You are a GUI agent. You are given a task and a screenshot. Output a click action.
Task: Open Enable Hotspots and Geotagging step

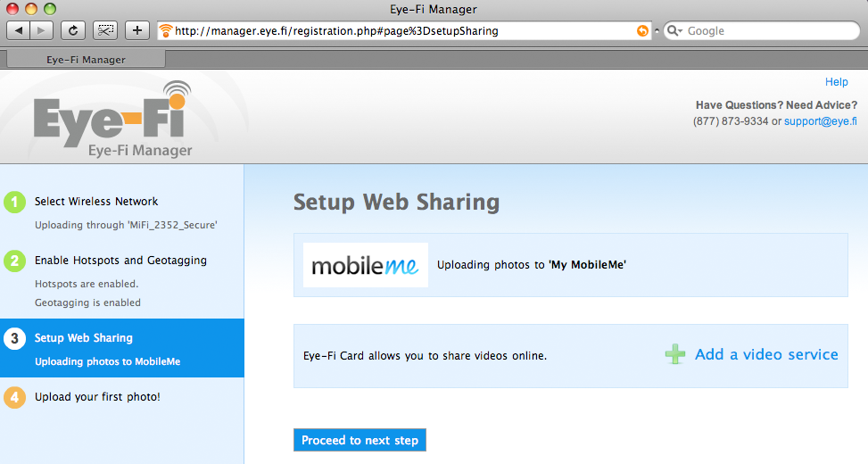tap(120, 261)
